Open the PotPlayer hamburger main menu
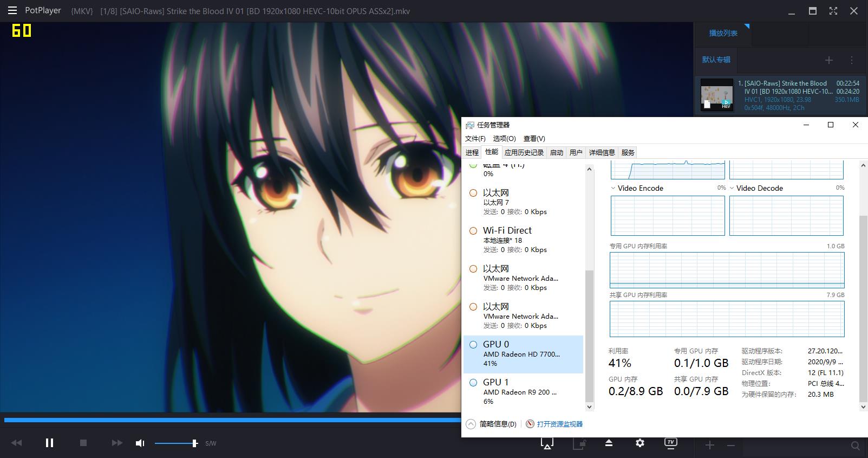The height and width of the screenshot is (458, 868). tap(12, 10)
